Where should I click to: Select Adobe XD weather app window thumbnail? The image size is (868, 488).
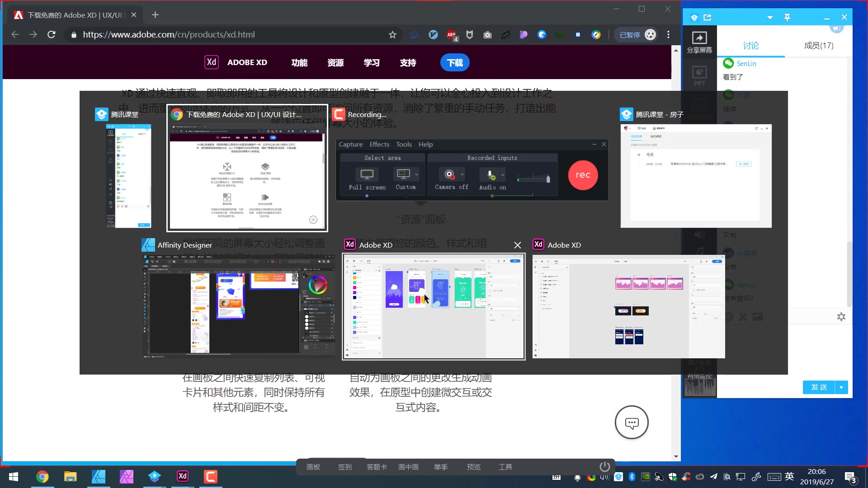click(434, 306)
